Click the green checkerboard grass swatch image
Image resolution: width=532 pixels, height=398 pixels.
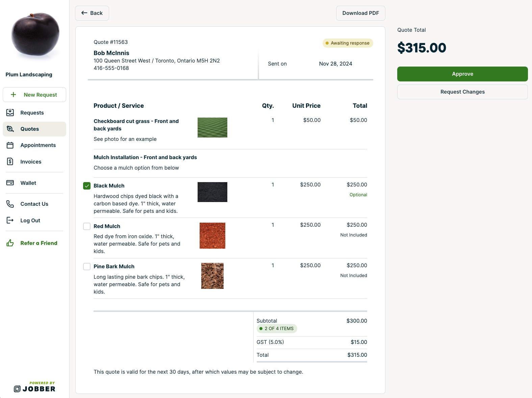point(212,127)
